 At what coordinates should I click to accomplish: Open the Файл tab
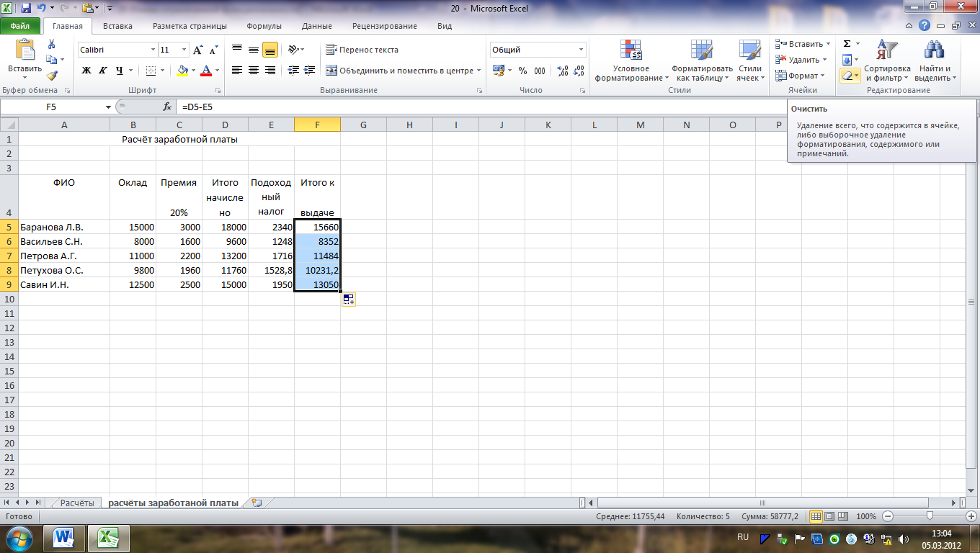[20, 26]
